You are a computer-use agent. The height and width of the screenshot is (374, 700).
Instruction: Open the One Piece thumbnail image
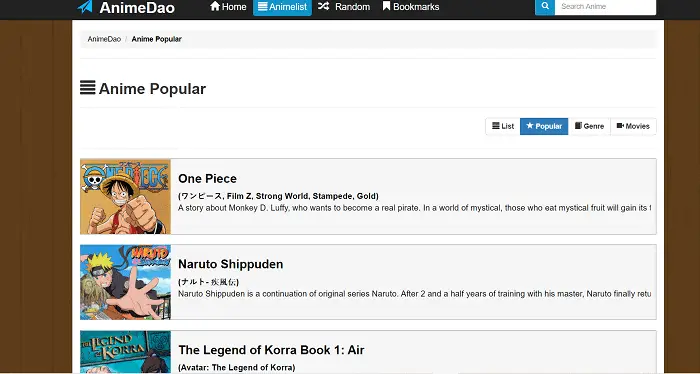(x=125, y=196)
